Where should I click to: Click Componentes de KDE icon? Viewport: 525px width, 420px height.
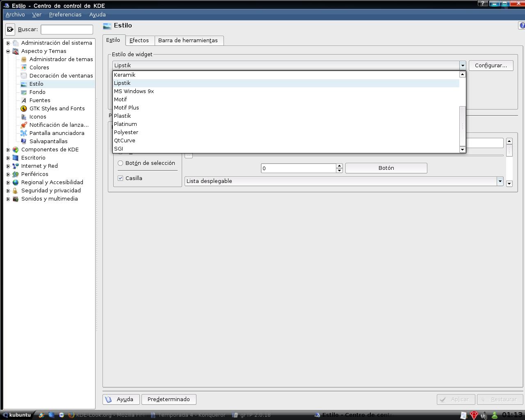tap(16, 150)
